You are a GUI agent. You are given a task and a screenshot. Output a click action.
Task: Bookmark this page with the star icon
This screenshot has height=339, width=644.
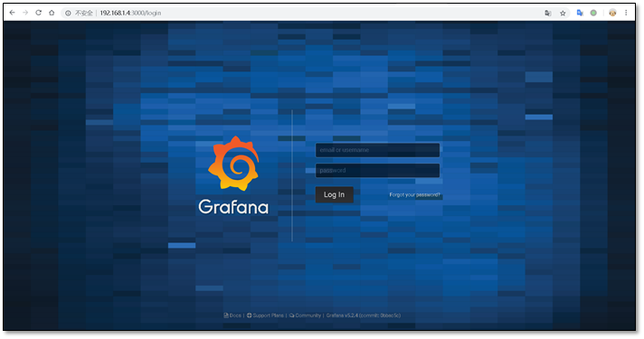(x=563, y=14)
